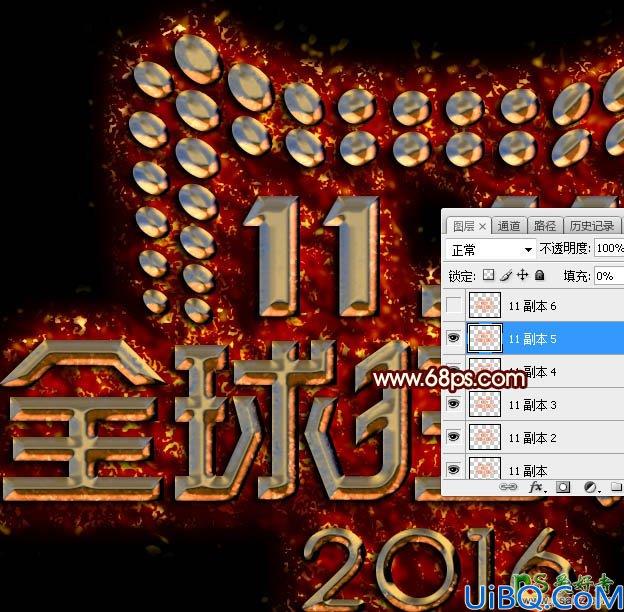Viewport: 624px width, 612px height.
Task: Switch to the 路径 tab
Action: pos(544,226)
